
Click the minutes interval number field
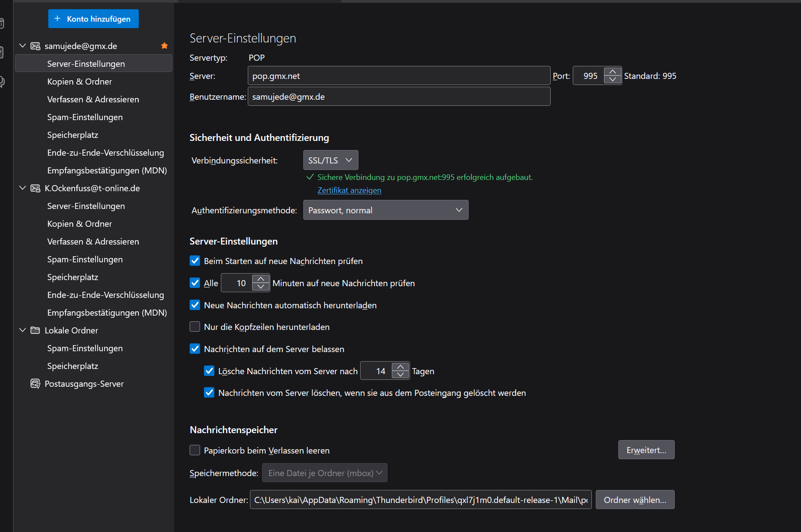(237, 283)
